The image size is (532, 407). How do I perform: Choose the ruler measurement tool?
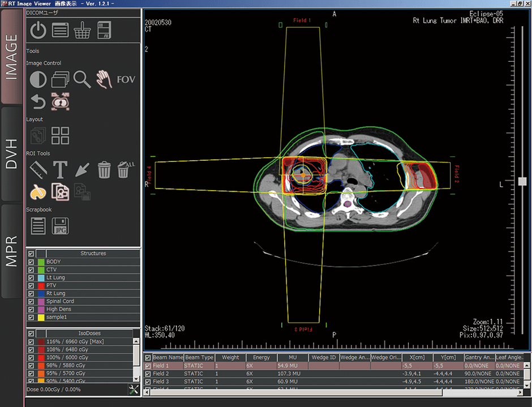(x=38, y=169)
